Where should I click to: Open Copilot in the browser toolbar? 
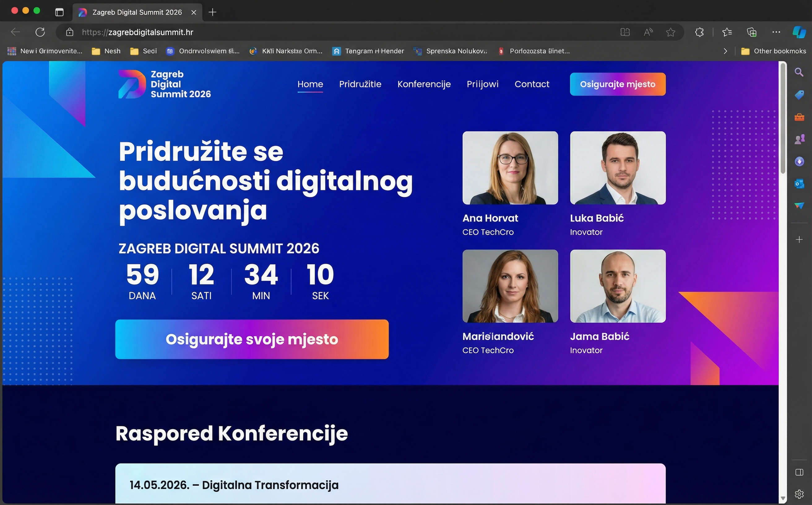coord(799,32)
